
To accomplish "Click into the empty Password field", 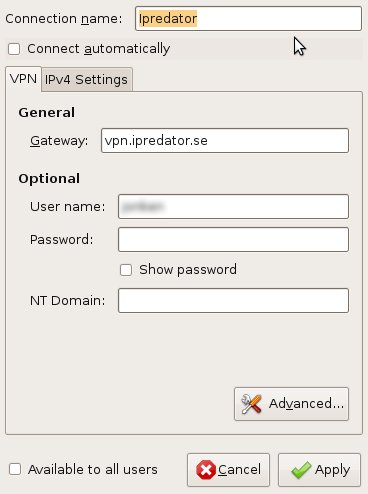I will coord(233,240).
